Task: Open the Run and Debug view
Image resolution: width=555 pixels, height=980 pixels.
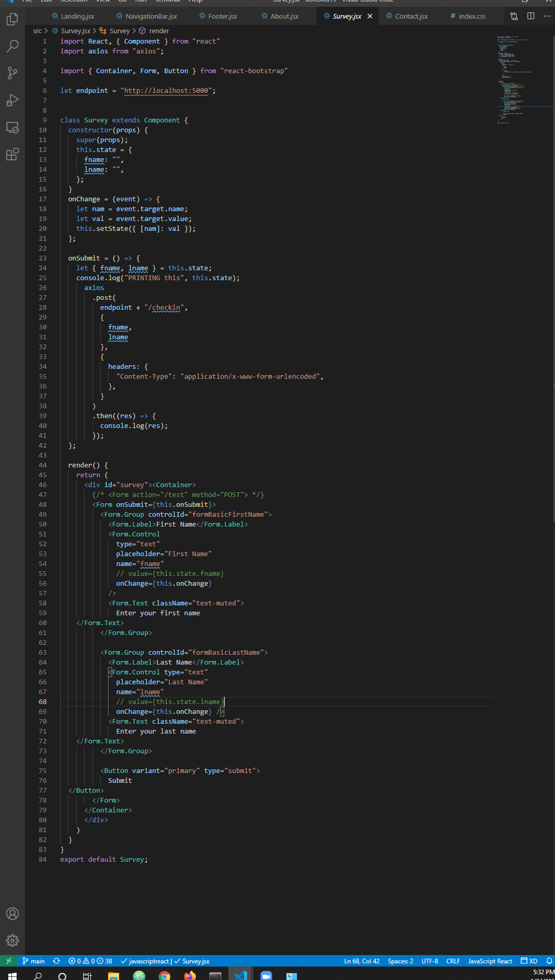Action: pyautogui.click(x=12, y=100)
